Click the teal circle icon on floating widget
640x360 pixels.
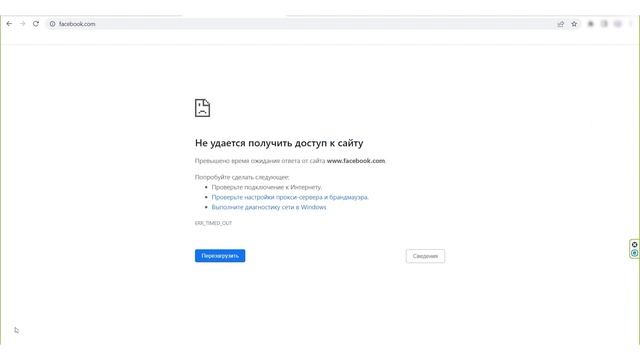634,253
